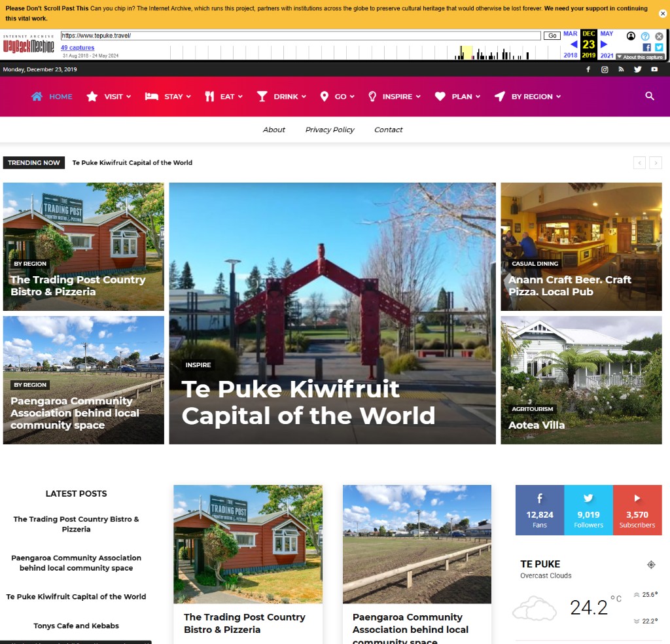Expand the EAT menu chevron
Viewport: 670px width, 644px height.
(240, 97)
